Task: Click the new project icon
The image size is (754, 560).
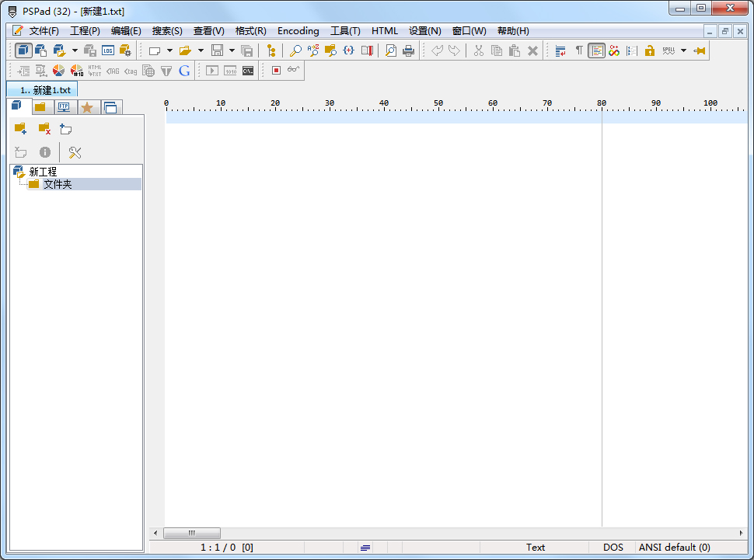Action: (41, 50)
